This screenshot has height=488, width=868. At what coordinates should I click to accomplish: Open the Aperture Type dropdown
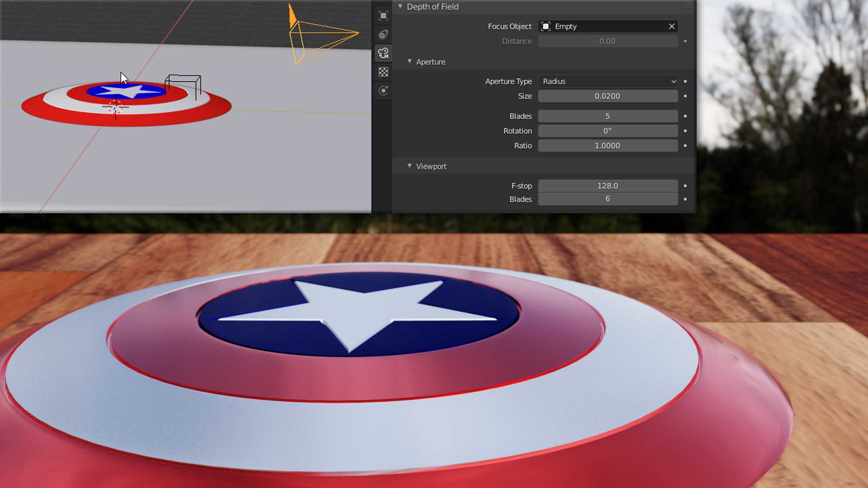click(608, 81)
